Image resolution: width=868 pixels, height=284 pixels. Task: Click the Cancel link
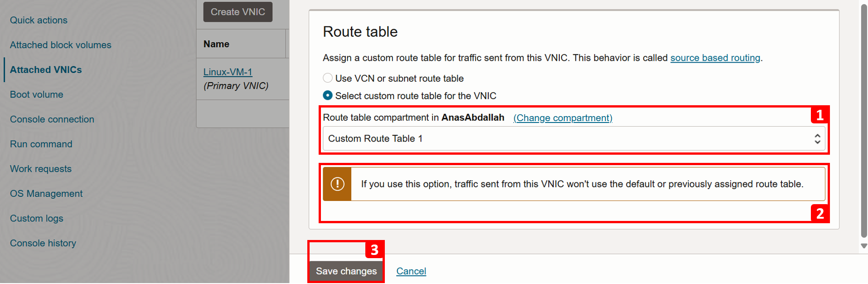point(411,271)
